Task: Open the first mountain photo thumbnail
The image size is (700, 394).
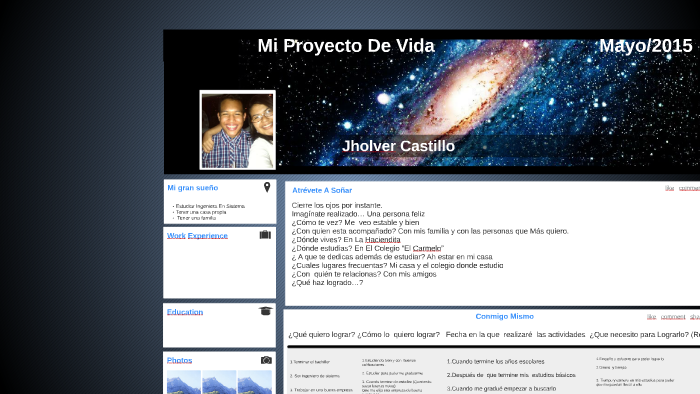Action: point(184,382)
